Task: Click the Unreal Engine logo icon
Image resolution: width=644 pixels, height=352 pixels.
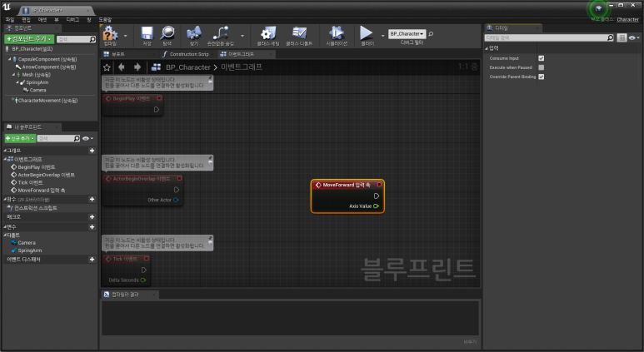Action: coord(7,6)
